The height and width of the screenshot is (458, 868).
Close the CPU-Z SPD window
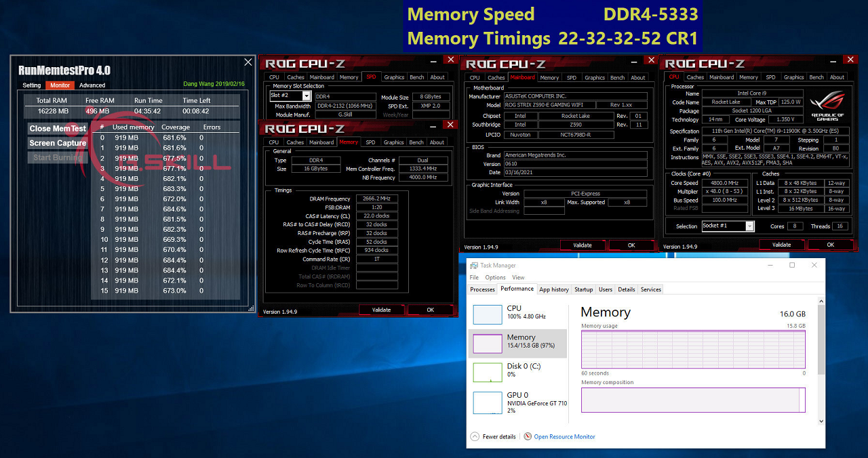click(x=450, y=60)
